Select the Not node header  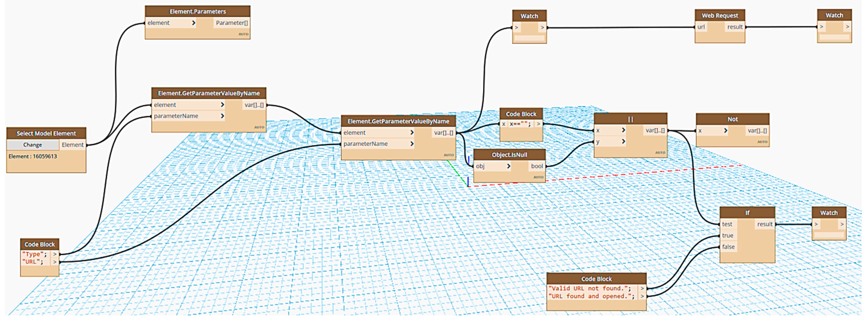(732, 119)
